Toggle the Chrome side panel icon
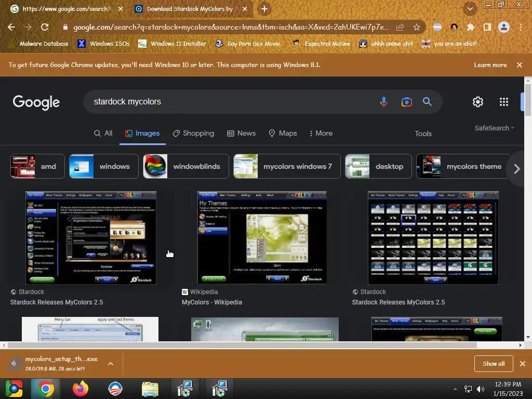Screen dimensions: 532x399 [x=487, y=27]
